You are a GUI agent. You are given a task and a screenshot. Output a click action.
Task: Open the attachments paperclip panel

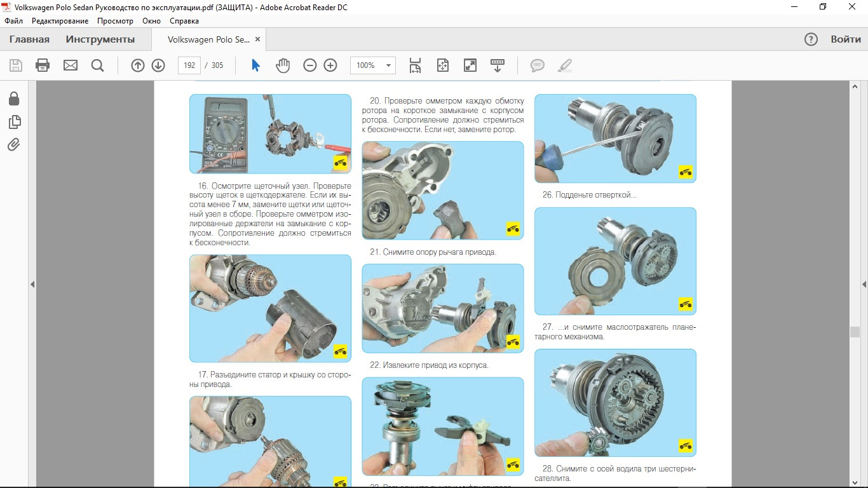coord(14,145)
